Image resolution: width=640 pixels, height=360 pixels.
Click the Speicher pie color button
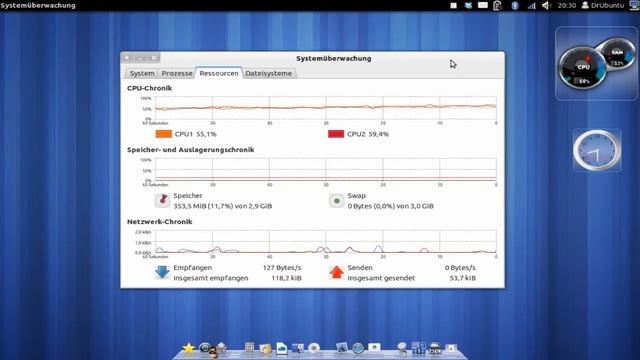click(162, 200)
